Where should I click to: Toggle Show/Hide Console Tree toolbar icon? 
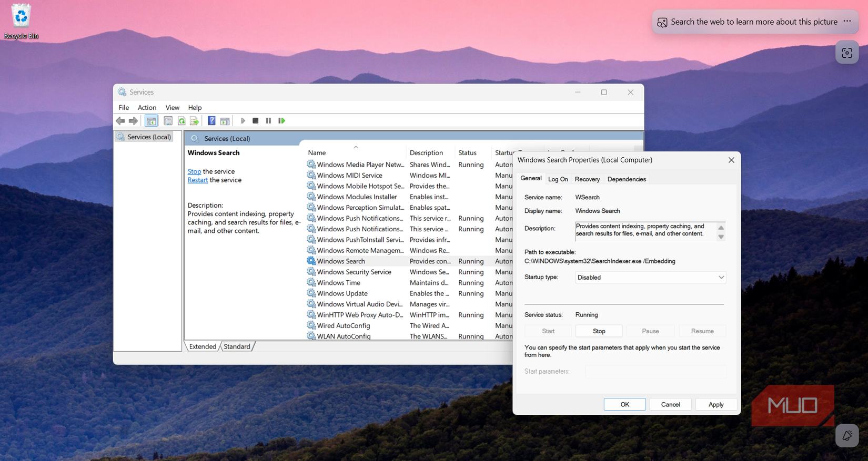click(152, 121)
